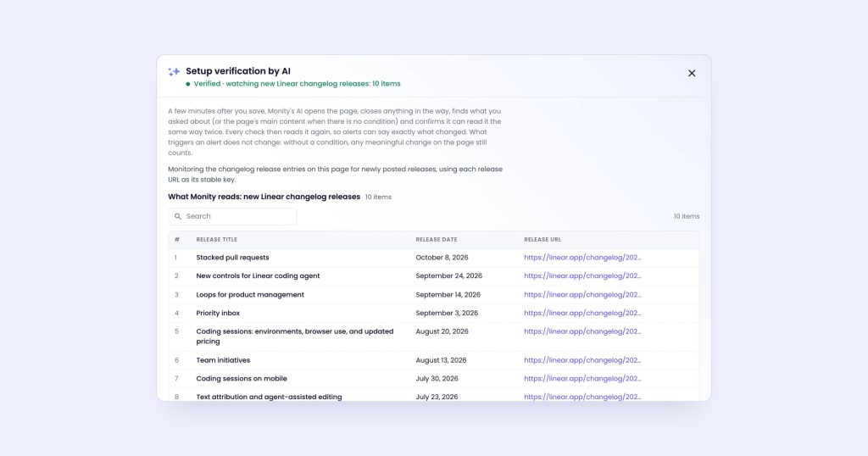
Task: Click the magnifier icon in the search box
Action: 178,216
